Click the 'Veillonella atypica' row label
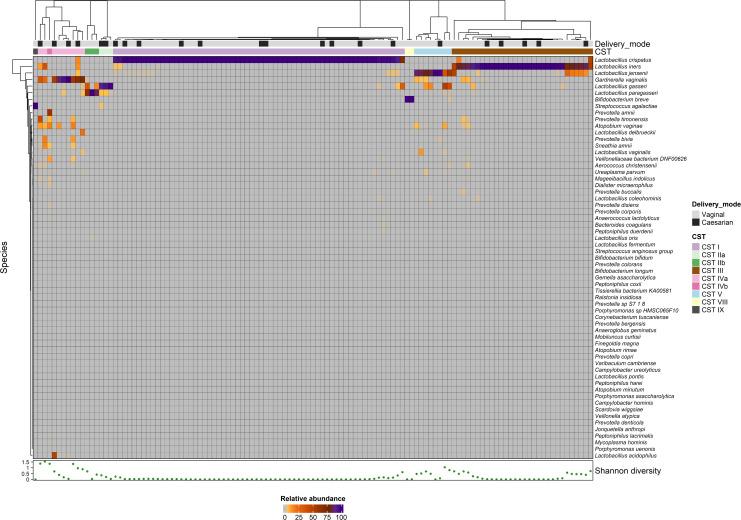741x520 pixels. [617, 416]
